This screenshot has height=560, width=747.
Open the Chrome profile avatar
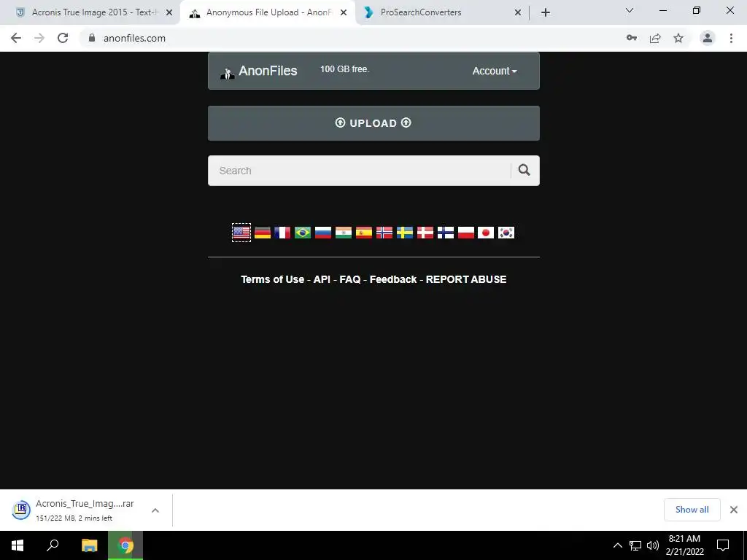click(x=708, y=38)
